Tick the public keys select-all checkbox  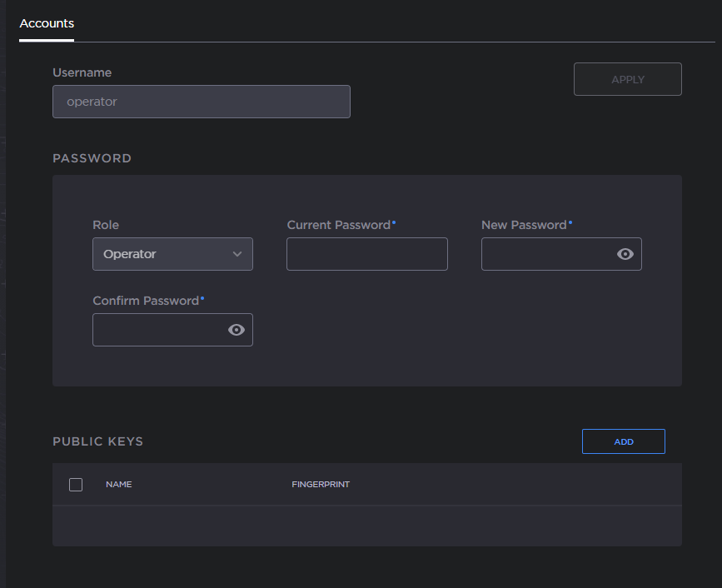[76, 485]
